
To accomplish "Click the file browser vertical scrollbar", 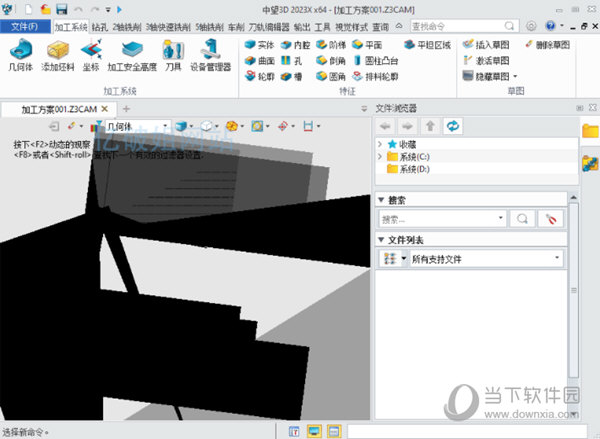I will (x=573, y=291).
